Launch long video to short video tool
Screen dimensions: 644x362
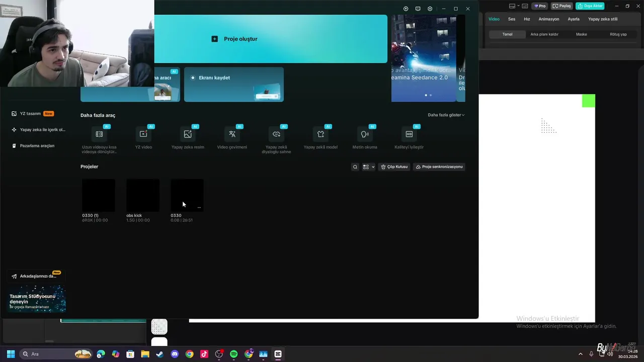[99, 139]
